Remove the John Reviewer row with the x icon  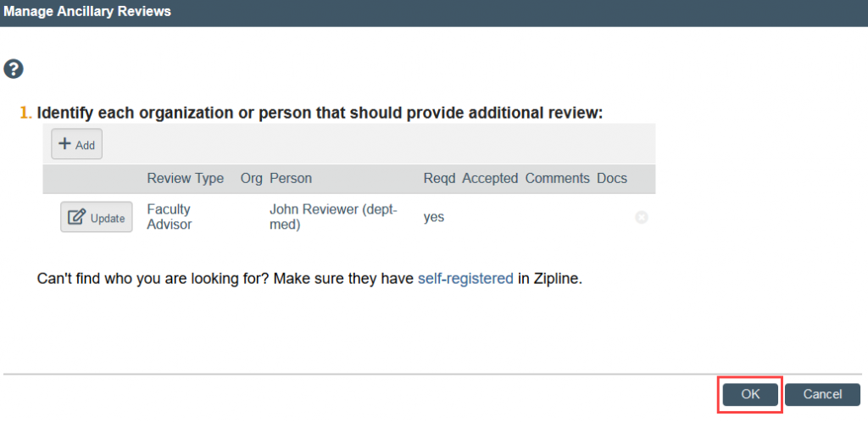[x=641, y=218]
